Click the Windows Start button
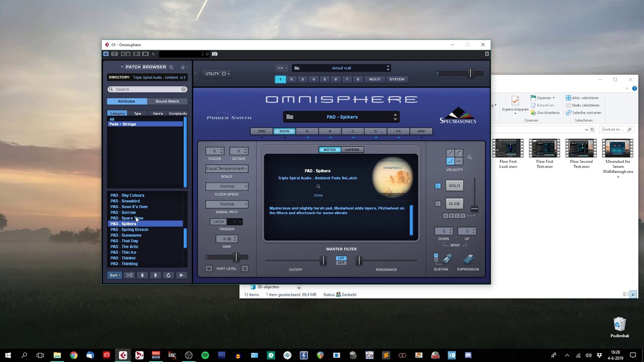Viewport: 644px width, 362px height. pyautogui.click(x=8, y=355)
